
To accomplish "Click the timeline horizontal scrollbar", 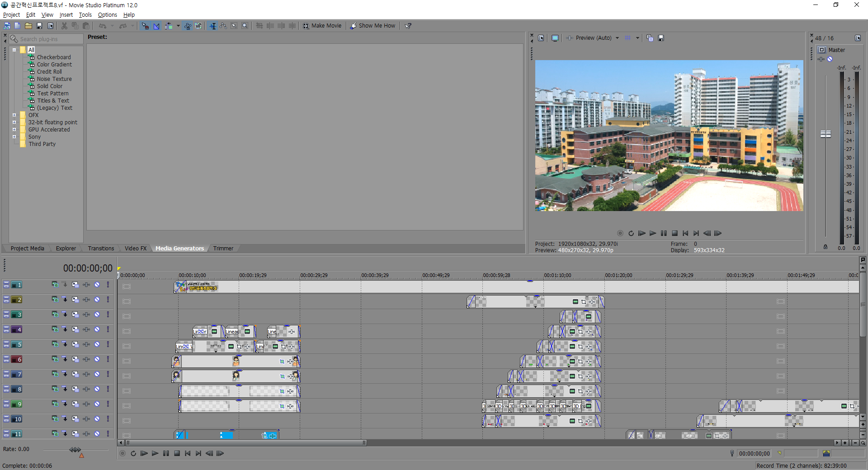I will point(246,443).
